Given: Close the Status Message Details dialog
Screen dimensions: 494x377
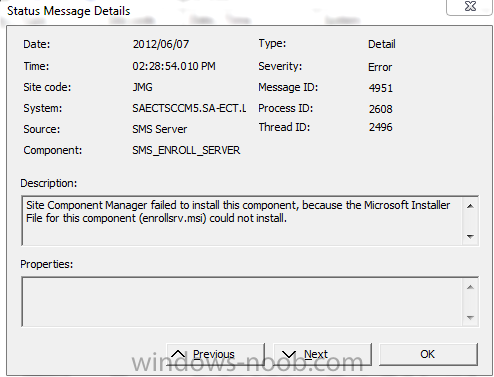Looking at the screenshot, I should tap(470, 6).
